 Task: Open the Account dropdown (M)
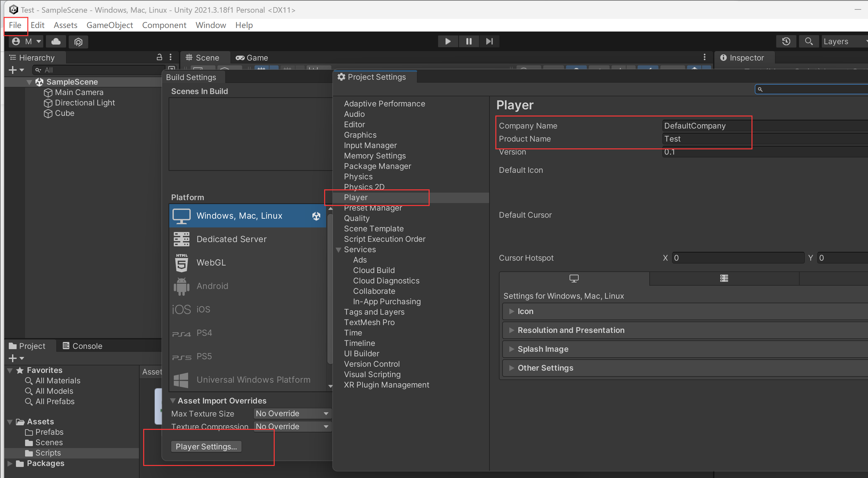(26, 41)
